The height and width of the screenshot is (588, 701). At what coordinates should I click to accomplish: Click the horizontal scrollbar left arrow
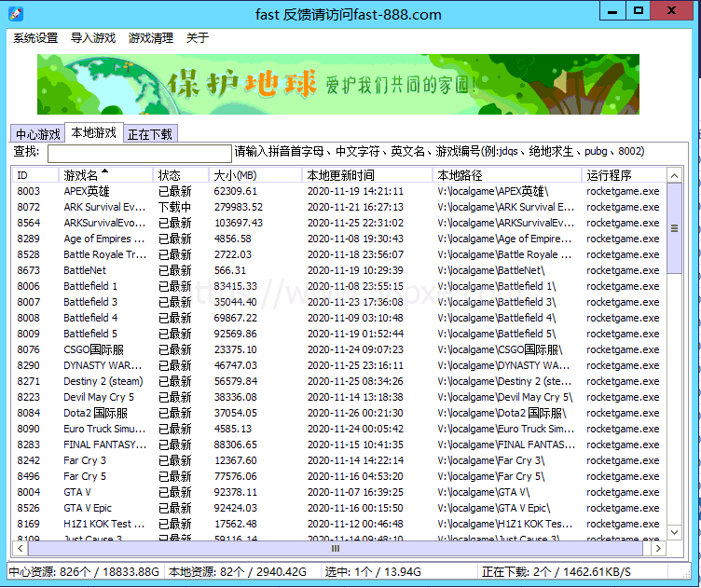[21, 548]
